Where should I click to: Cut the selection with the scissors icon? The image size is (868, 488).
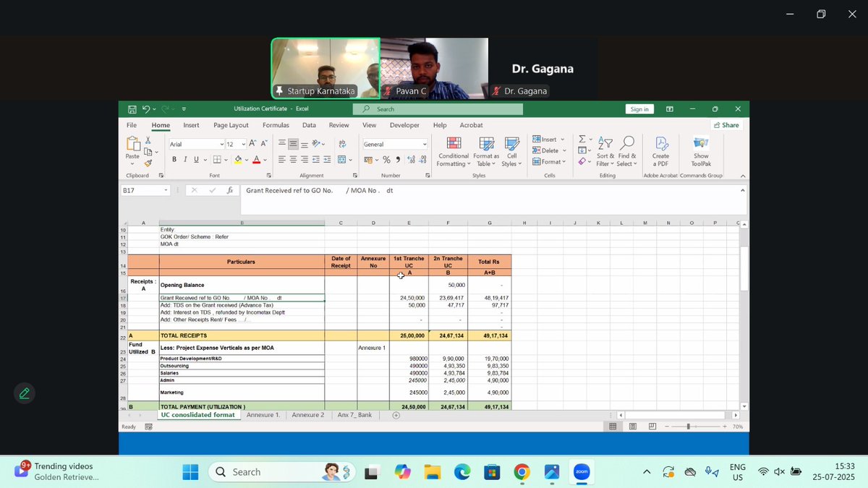coord(148,141)
